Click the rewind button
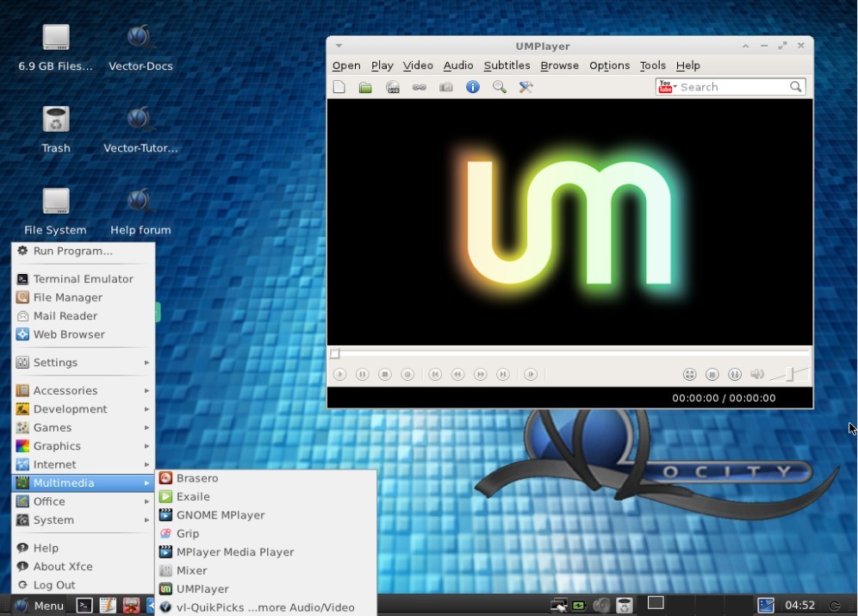 pyautogui.click(x=457, y=374)
